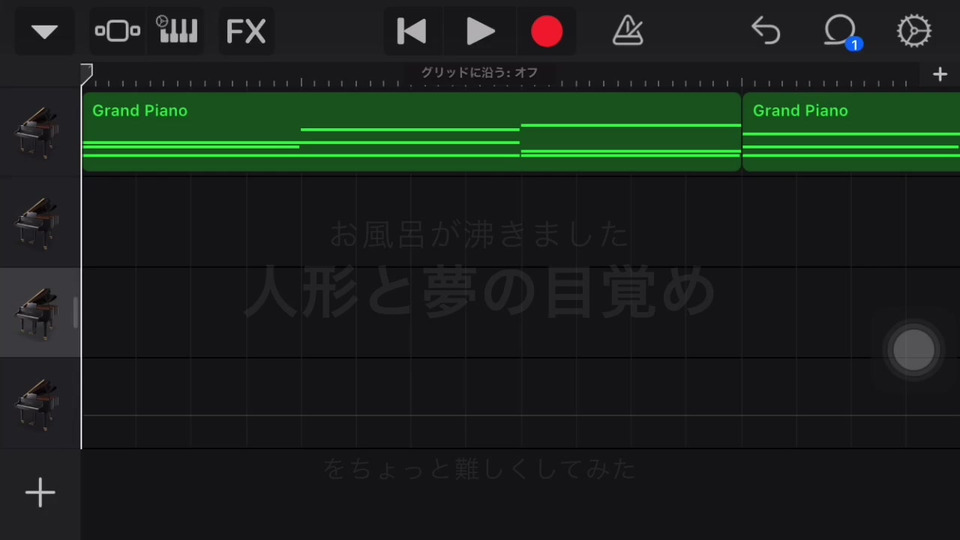Image resolution: width=960 pixels, height=540 pixels.
Task: Tap the floating gray assistive circle button
Action: coord(913,350)
